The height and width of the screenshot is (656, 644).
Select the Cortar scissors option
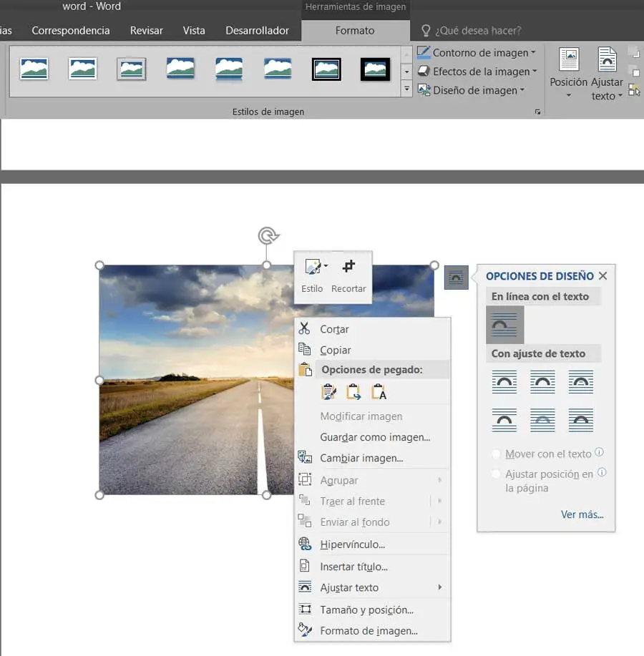(x=334, y=329)
